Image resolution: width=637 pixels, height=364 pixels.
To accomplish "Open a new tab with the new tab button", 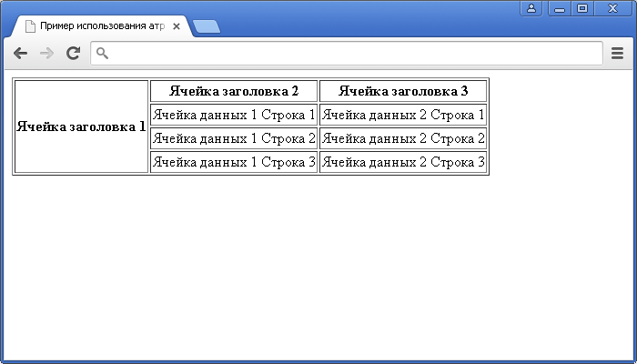I will click(x=207, y=26).
